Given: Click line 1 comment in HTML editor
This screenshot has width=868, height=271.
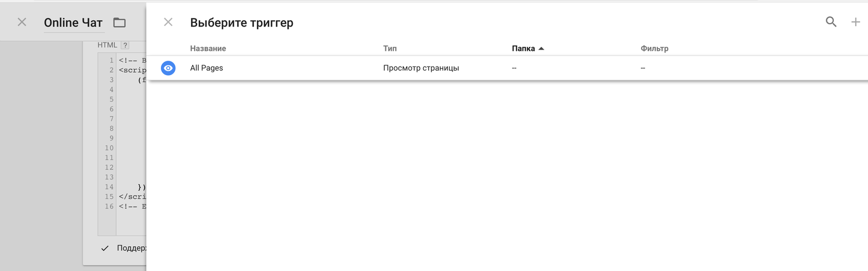Looking at the screenshot, I should [133, 60].
